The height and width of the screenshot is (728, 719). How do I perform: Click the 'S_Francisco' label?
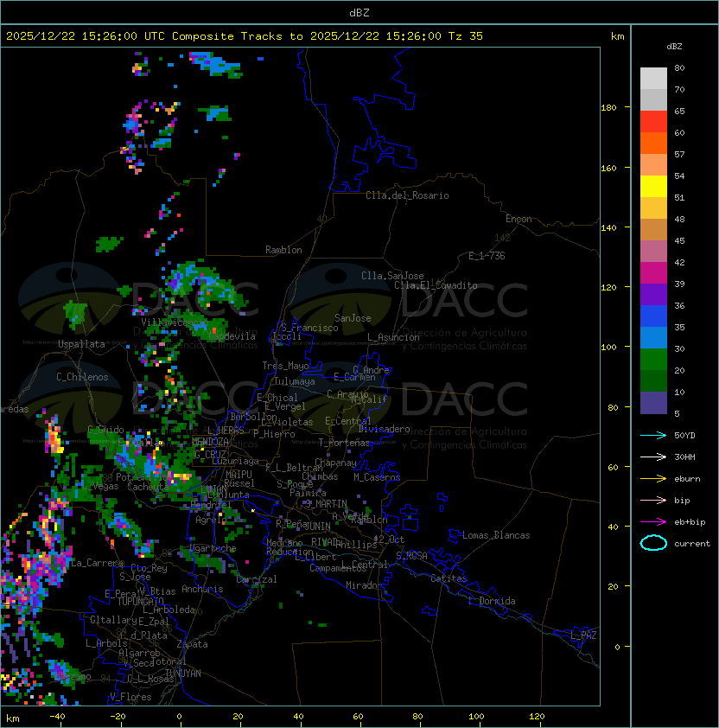click(309, 328)
